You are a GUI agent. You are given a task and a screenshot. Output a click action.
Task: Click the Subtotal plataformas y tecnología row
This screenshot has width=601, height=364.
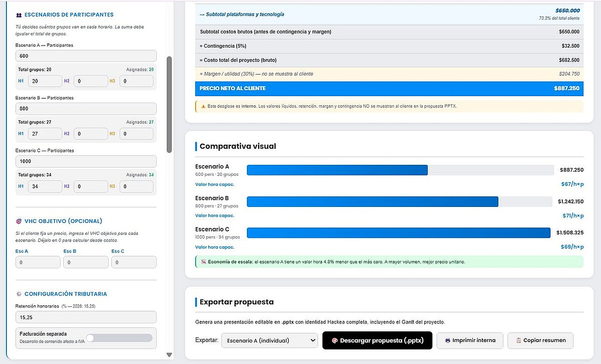click(x=389, y=14)
